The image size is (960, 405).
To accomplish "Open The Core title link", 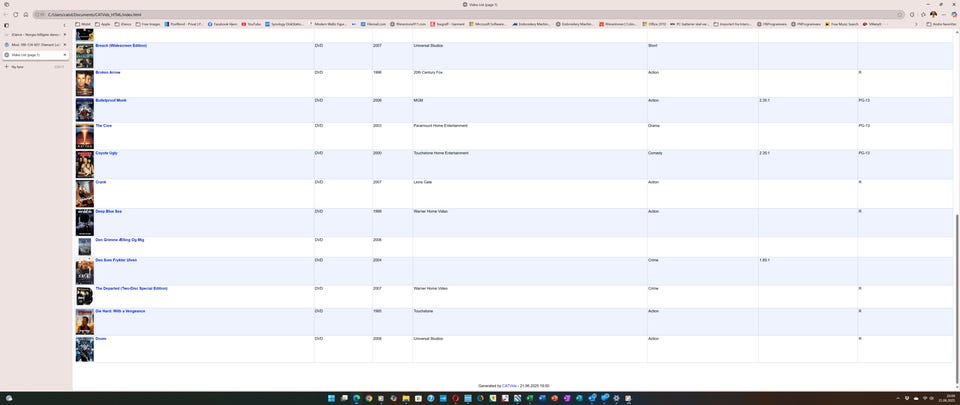I will pos(103,126).
